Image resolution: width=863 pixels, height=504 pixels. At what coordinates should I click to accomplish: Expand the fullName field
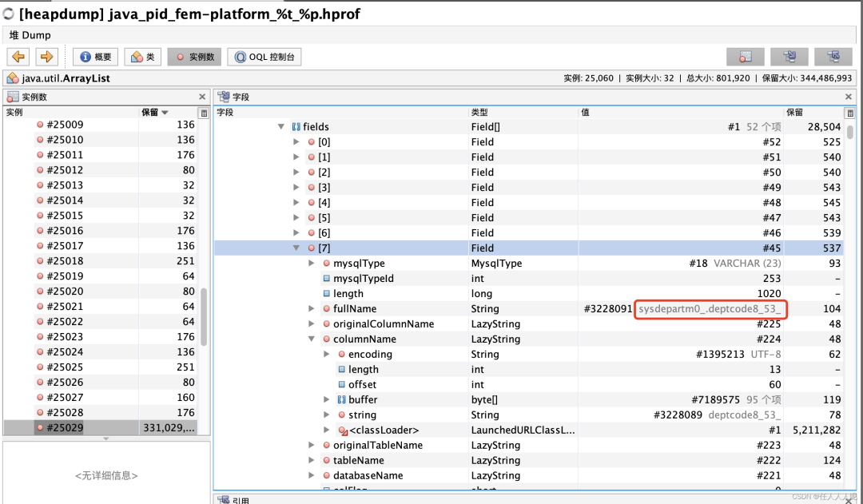[311, 308]
